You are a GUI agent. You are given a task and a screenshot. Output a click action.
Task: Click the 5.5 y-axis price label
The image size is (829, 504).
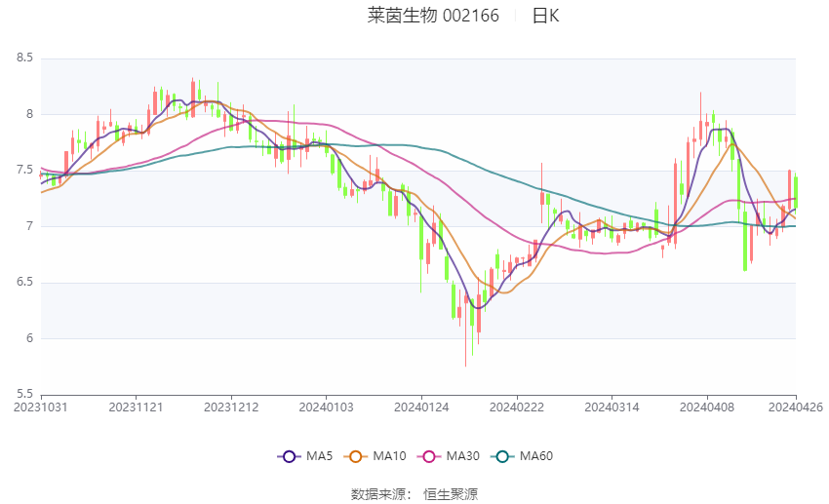[24, 394]
